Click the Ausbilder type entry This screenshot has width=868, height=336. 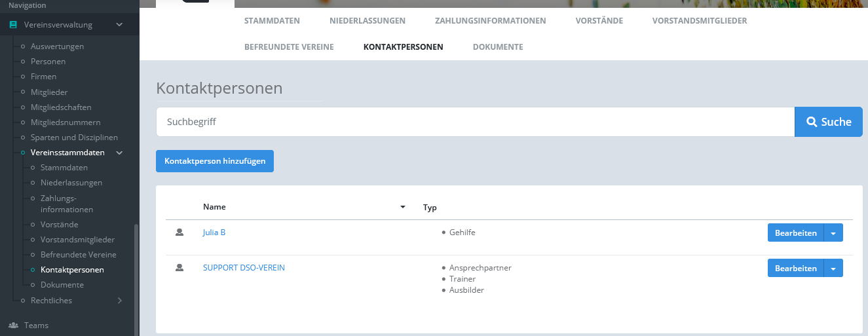coord(466,290)
